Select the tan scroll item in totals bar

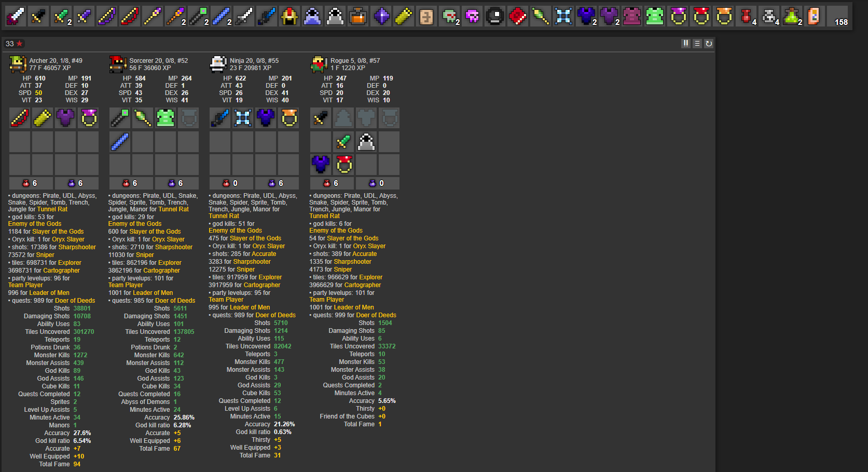point(426,17)
